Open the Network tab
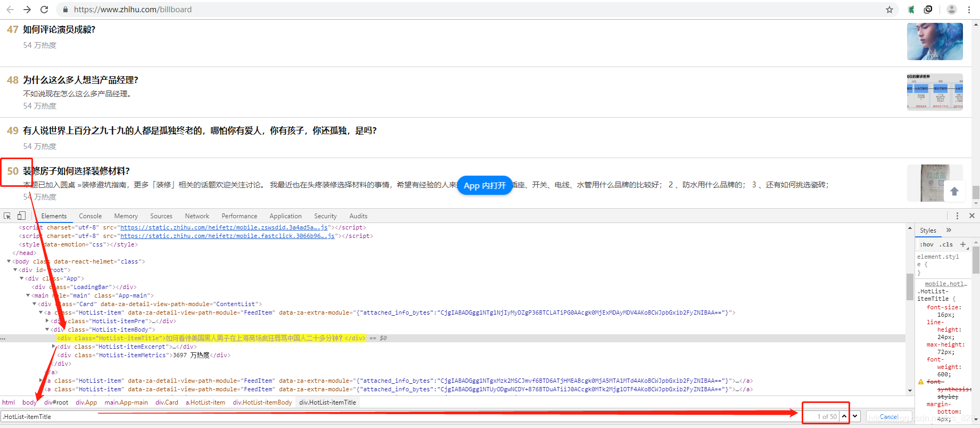The image size is (980, 428). click(x=197, y=216)
